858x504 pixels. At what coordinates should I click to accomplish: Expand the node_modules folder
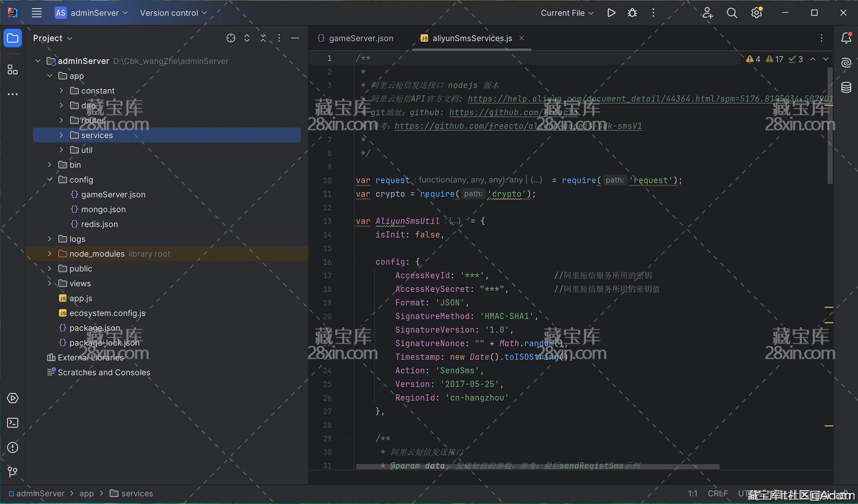[x=50, y=254]
